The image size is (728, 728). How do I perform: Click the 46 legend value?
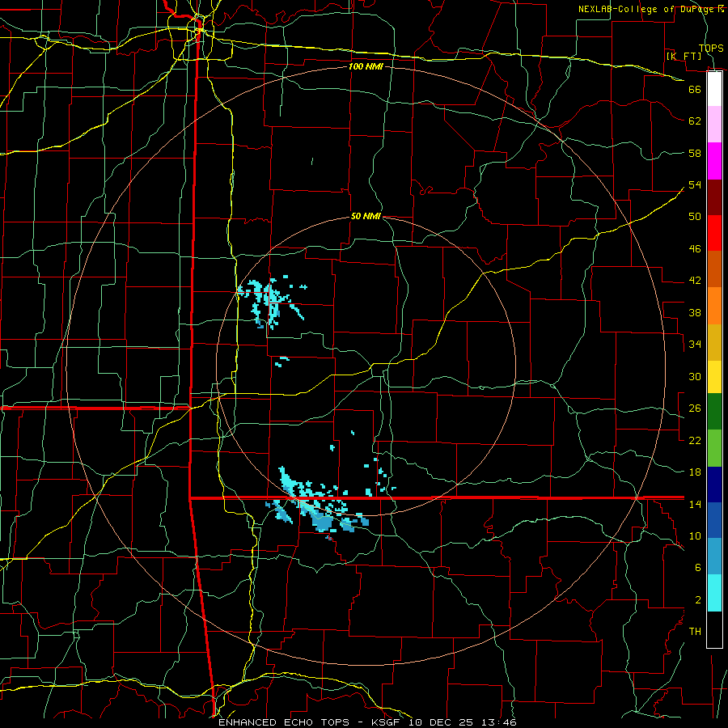tap(695, 249)
